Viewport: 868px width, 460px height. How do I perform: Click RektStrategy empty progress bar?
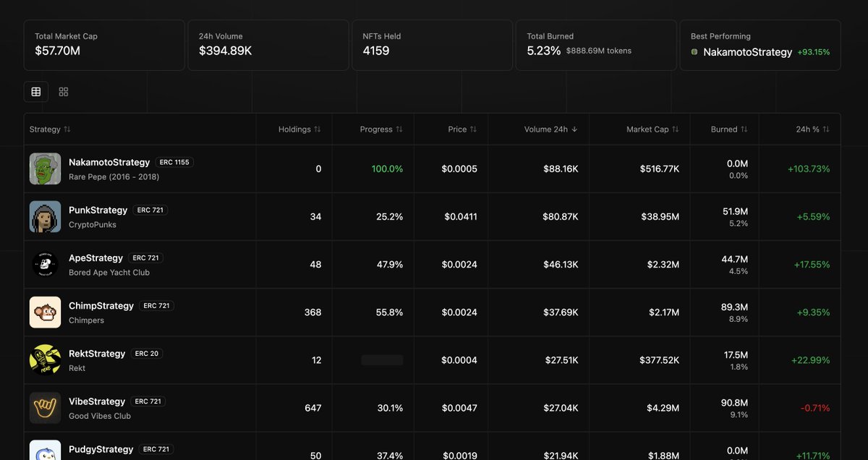pos(382,359)
